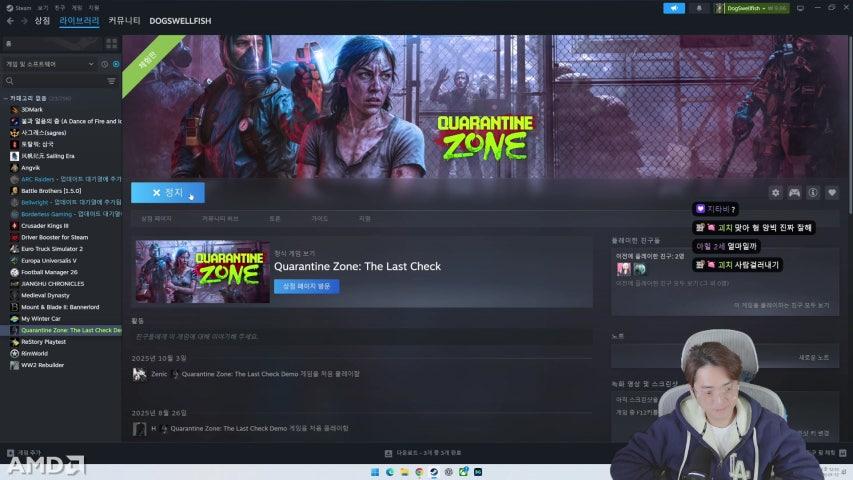This screenshot has width=853, height=480.
Task: Open the announcements megaphone button
Action: coord(674,8)
